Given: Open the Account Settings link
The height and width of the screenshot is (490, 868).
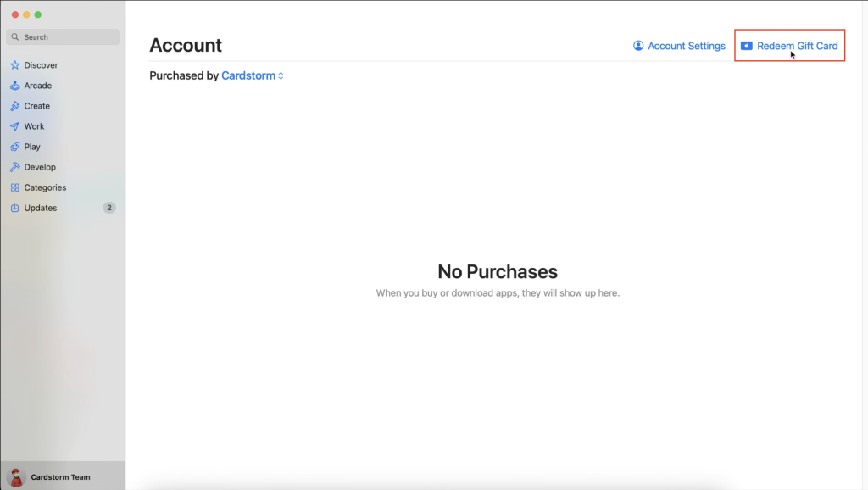Looking at the screenshot, I should (x=686, y=46).
